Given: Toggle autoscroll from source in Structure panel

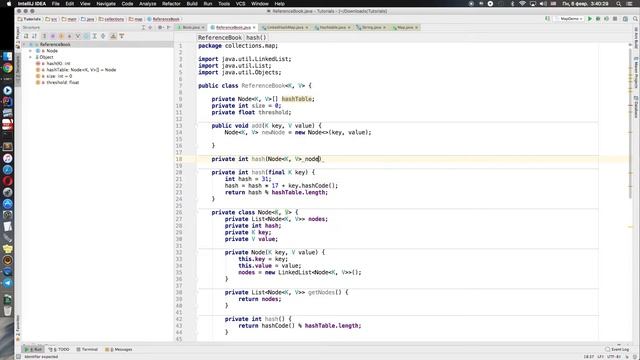Looking at the screenshot, I should click(122, 36).
